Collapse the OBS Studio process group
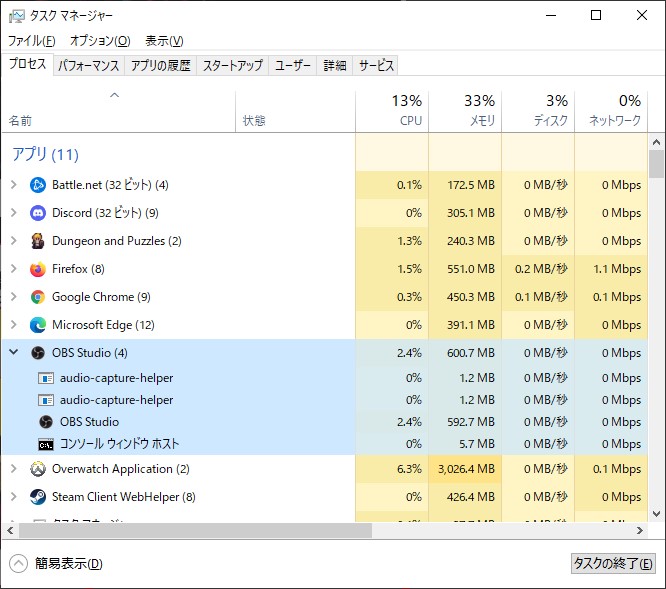The height and width of the screenshot is (589, 666). (x=14, y=352)
